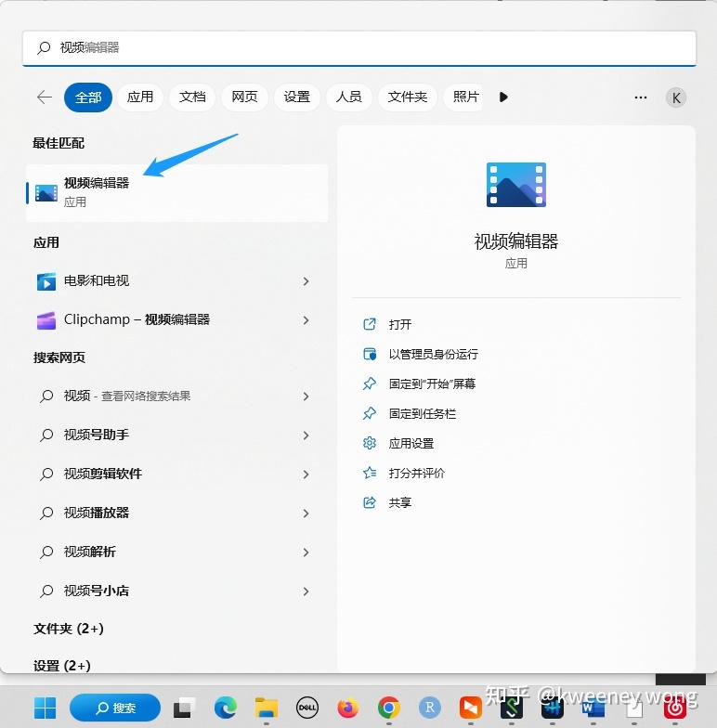Open the orange app icon on taskbar
Image resolution: width=717 pixels, height=728 pixels.
click(470, 708)
